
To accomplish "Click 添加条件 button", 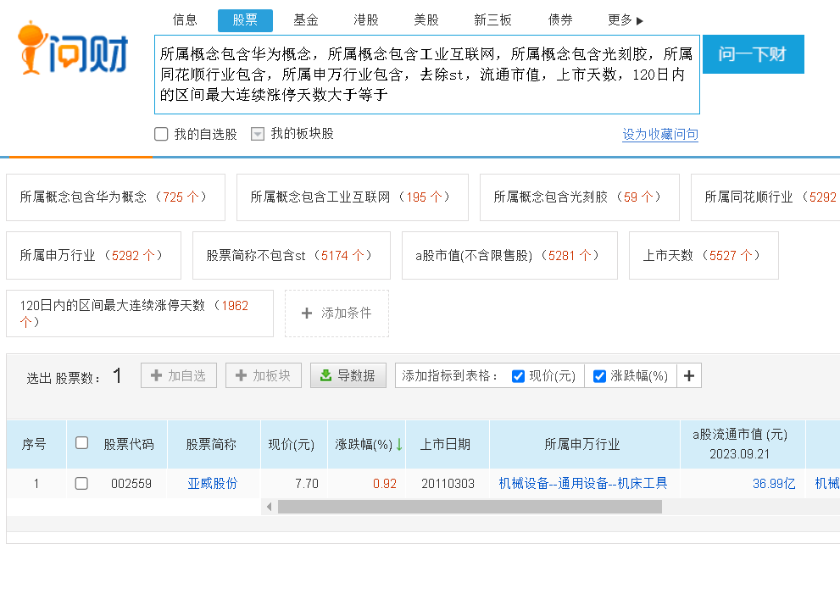I will (x=337, y=314).
